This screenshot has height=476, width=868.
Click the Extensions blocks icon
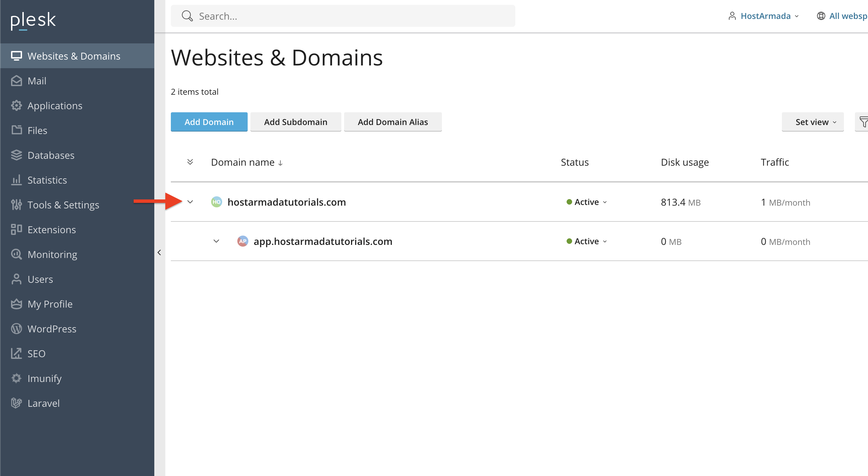16,229
